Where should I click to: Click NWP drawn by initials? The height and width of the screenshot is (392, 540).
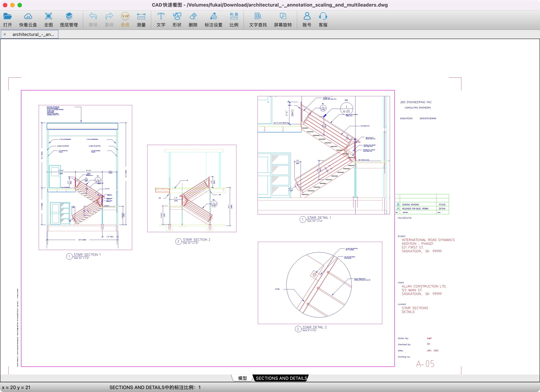tap(429, 338)
